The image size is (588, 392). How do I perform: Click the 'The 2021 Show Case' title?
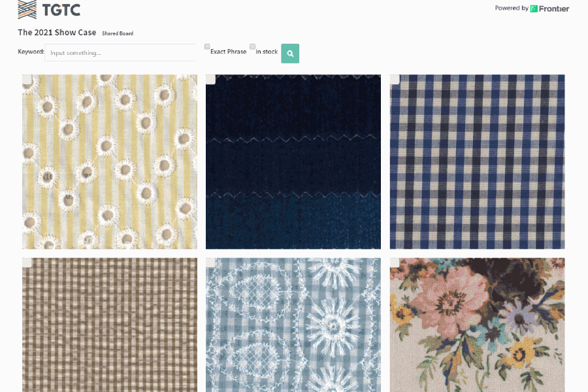[57, 33]
